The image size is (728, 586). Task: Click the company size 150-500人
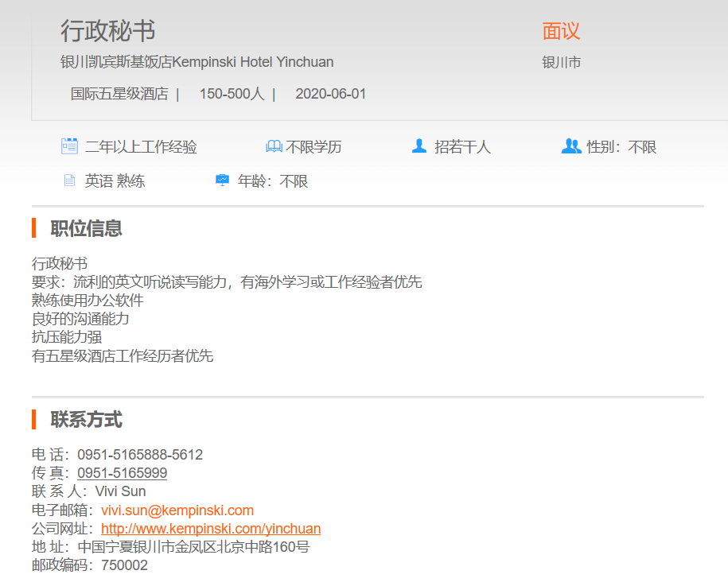click(232, 94)
